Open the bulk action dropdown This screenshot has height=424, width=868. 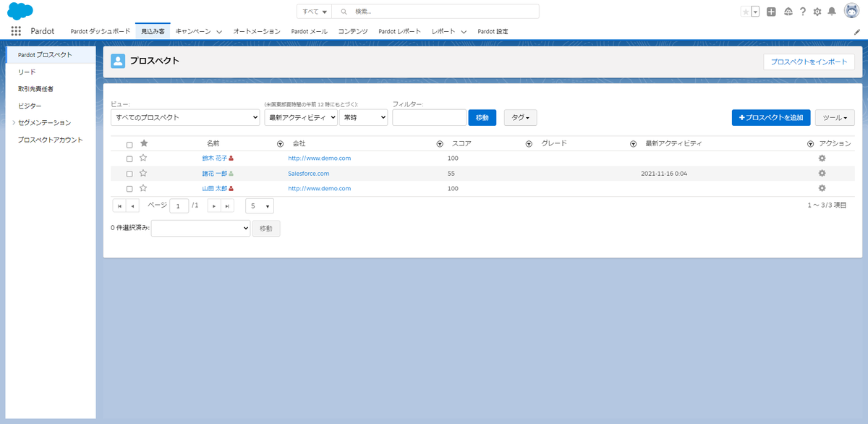pyautogui.click(x=200, y=228)
